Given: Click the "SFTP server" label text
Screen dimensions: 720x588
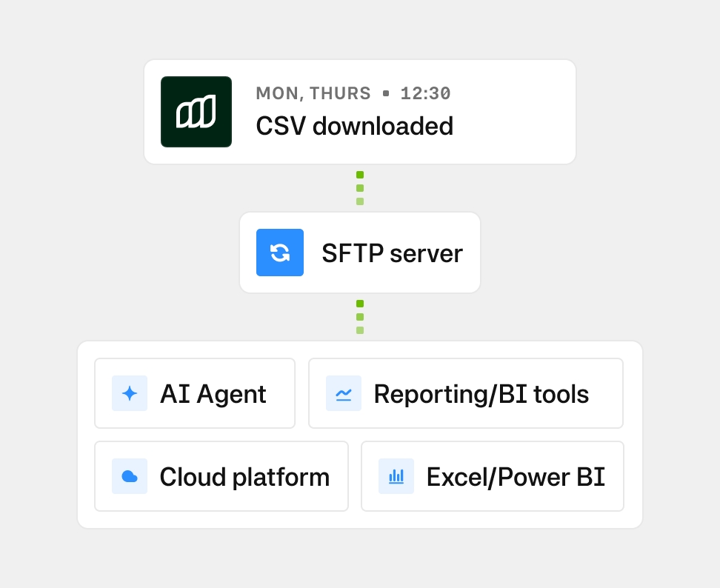Looking at the screenshot, I should (x=392, y=253).
